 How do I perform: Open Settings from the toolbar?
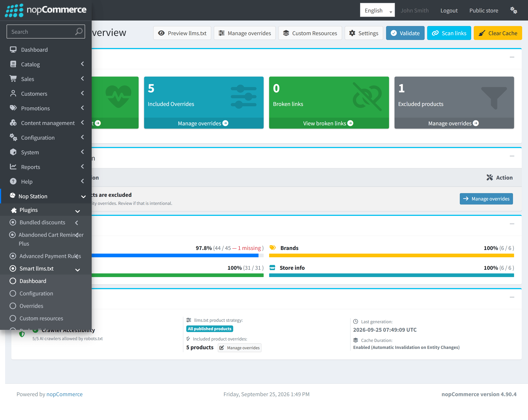364,33
